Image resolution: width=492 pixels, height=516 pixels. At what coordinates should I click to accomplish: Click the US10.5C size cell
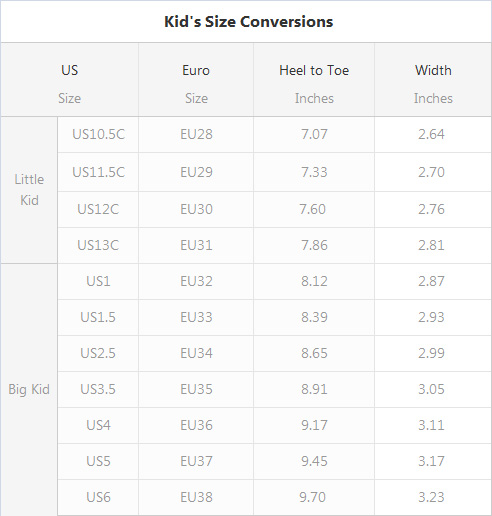point(98,135)
